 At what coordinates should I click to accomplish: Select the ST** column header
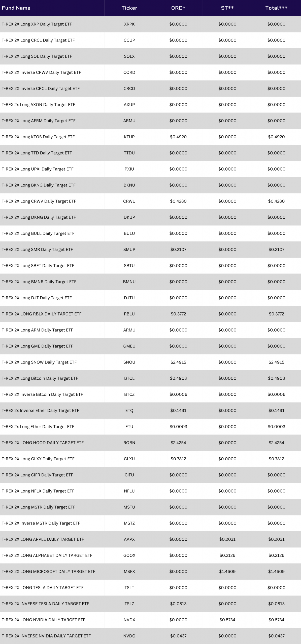point(227,8)
